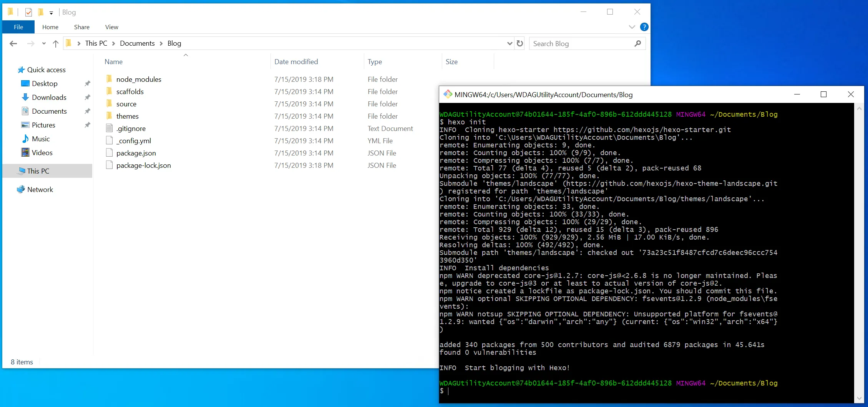Click the search magnifier icon
Screen dimensions: 868x407
(x=637, y=44)
